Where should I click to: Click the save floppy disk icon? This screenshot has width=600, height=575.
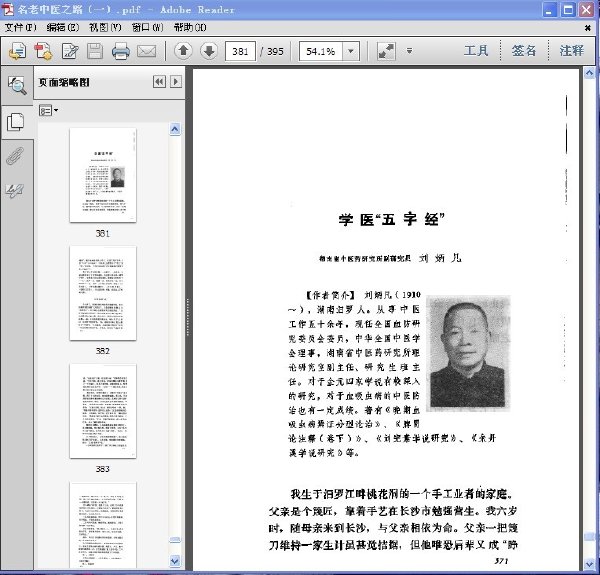[95, 51]
